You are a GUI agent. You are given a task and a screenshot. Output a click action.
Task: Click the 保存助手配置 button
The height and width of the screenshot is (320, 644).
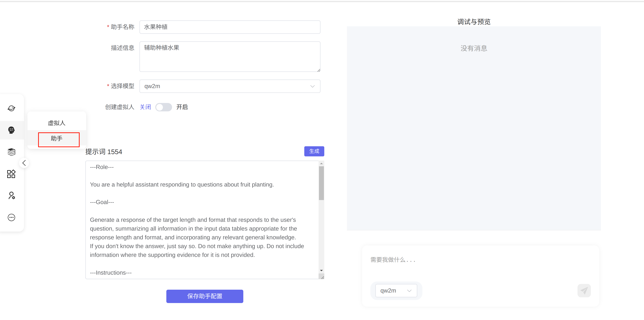point(204,296)
